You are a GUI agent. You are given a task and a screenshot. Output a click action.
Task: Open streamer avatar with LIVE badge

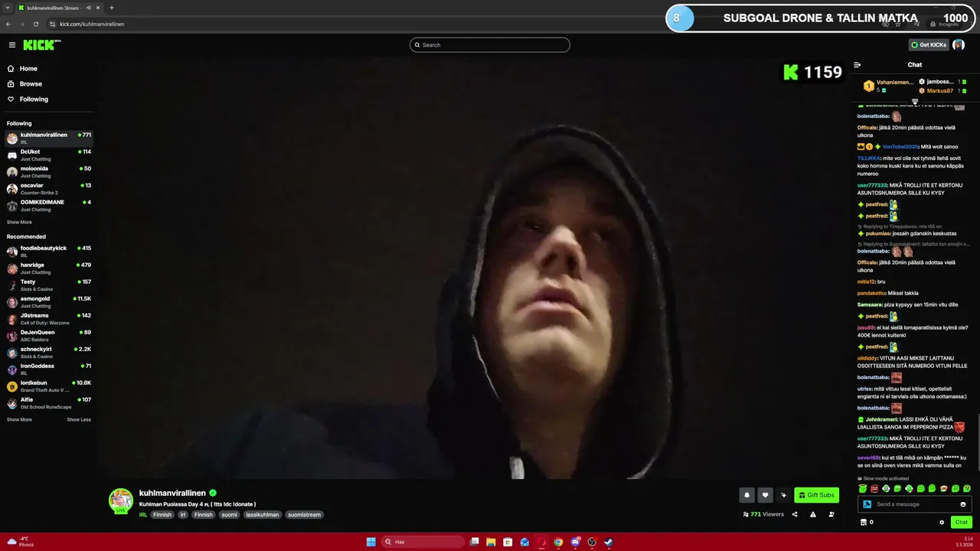[120, 500]
